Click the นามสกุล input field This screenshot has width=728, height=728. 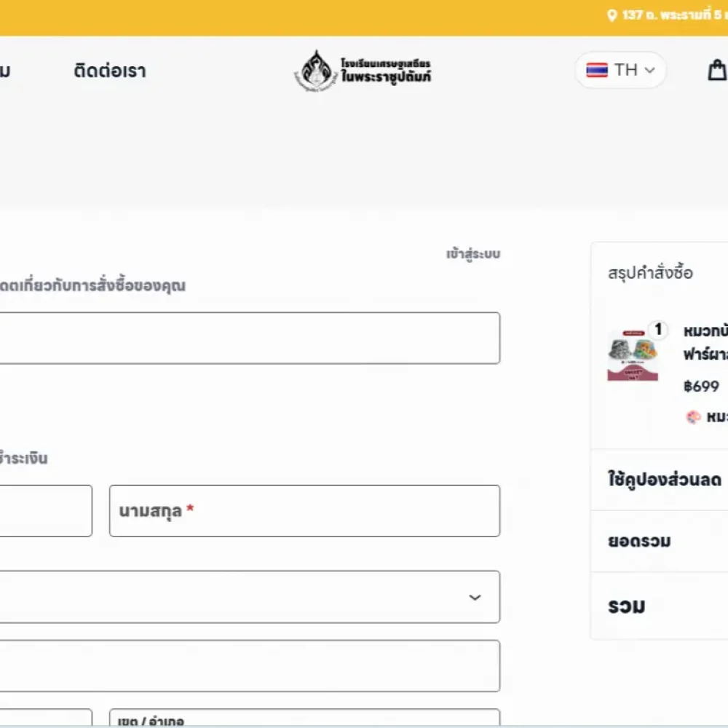point(304,511)
